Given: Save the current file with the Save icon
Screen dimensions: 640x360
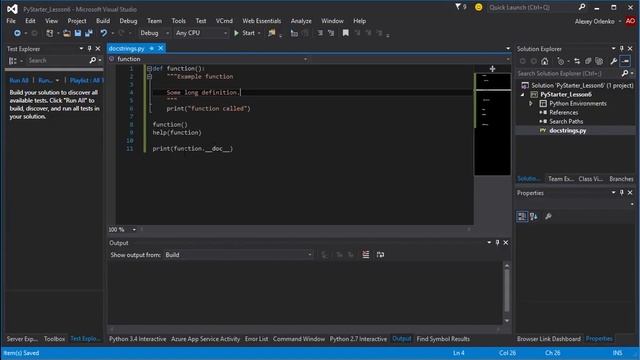Looking at the screenshot, I should click(x=78, y=33).
